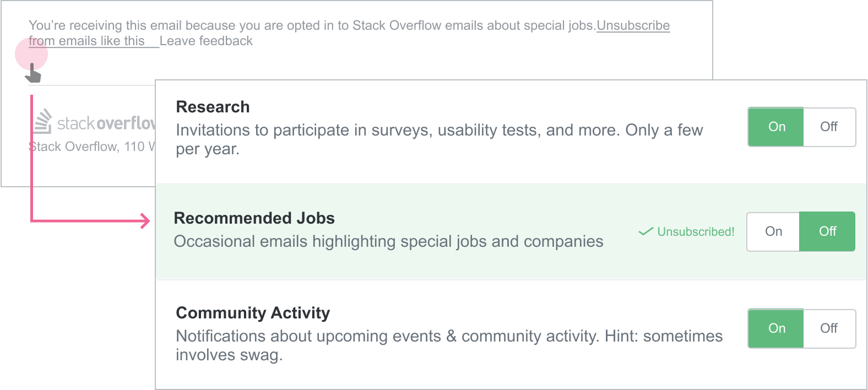Click the Recommended Jobs description text
This screenshot has width=868, height=390.
388,241
